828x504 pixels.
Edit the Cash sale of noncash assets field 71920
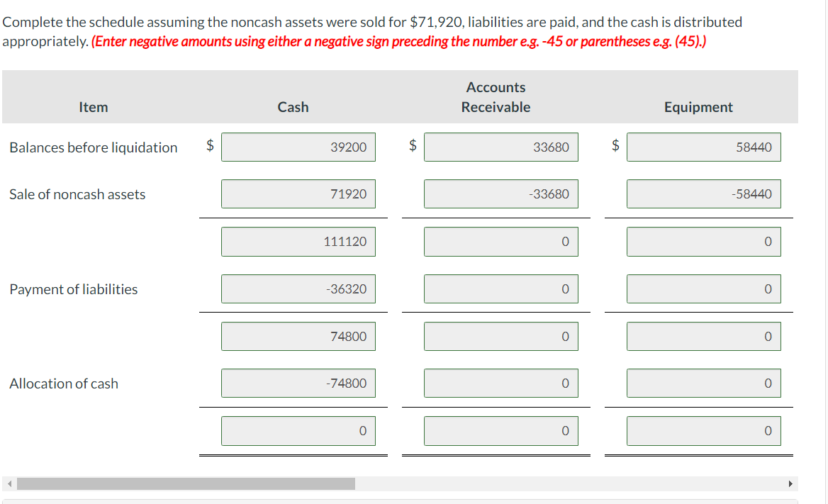pyautogui.click(x=298, y=194)
